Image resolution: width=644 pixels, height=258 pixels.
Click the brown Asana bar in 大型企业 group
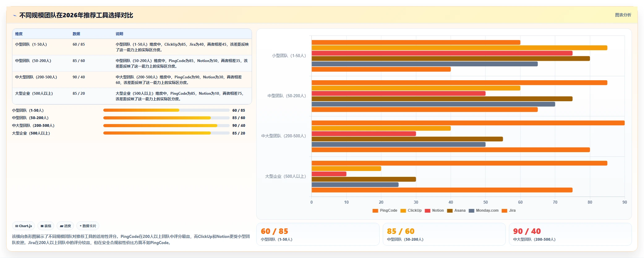(364, 179)
